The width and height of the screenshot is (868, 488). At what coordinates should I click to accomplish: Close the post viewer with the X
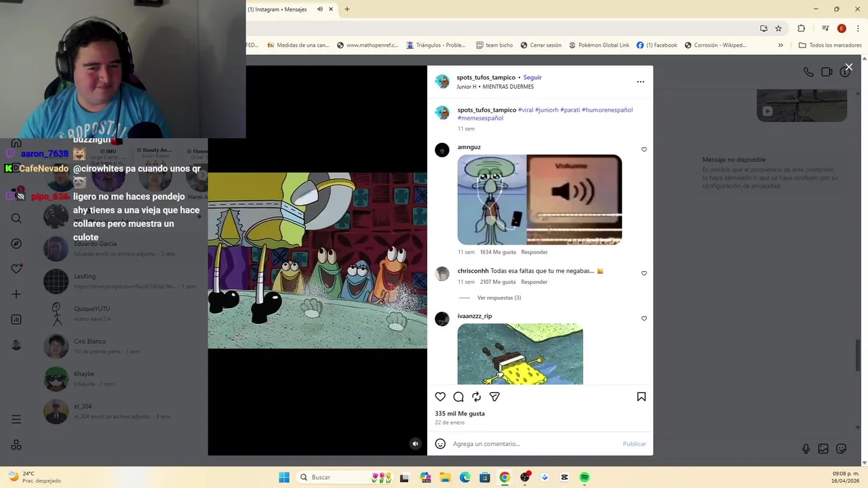(848, 67)
